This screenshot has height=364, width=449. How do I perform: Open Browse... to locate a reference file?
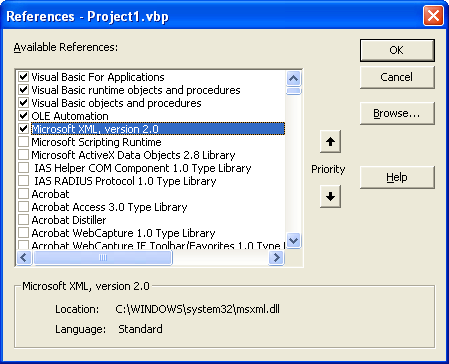pos(397,113)
